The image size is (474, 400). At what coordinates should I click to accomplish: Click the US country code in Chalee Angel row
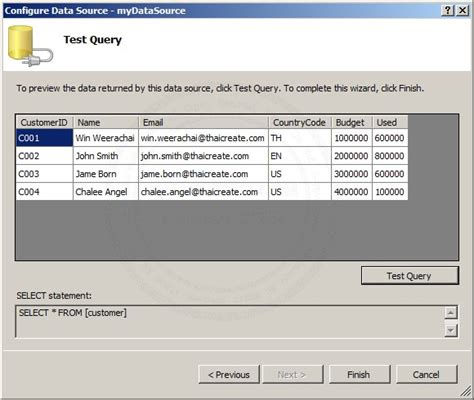point(300,192)
